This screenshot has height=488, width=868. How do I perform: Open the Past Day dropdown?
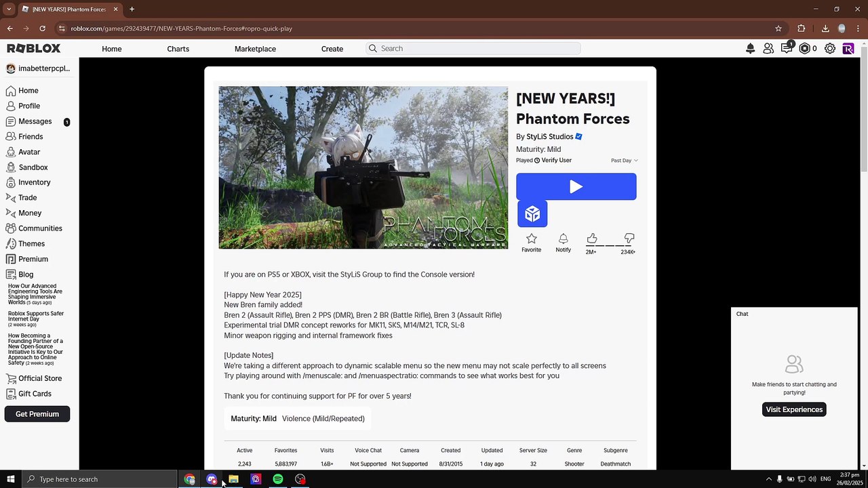[x=624, y=161]
